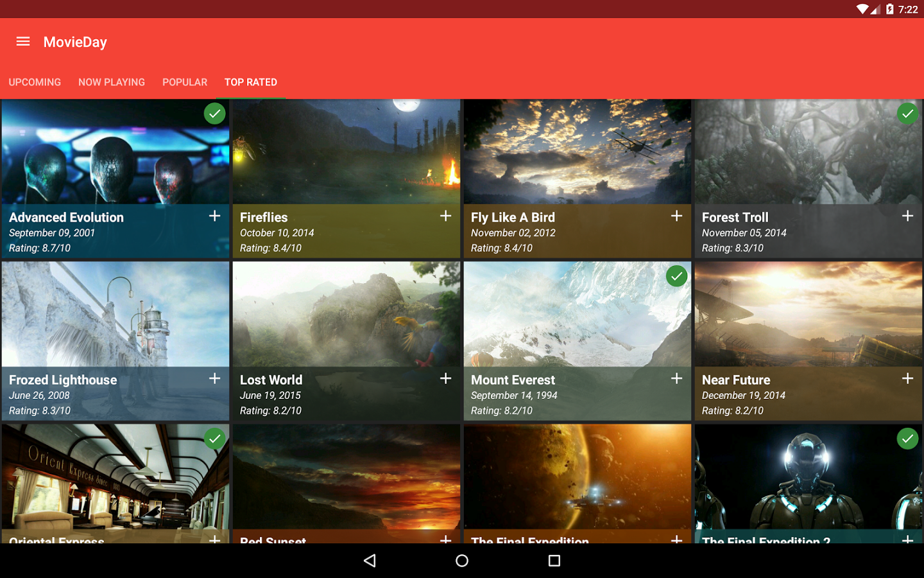Open the Mount Everest snowy poster
Viewport: 924px width, 578px height.
tap(577, 314)
